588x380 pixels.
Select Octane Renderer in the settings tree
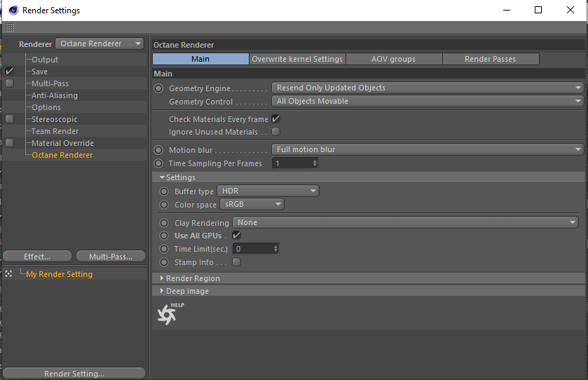click(x=62, y=155)
